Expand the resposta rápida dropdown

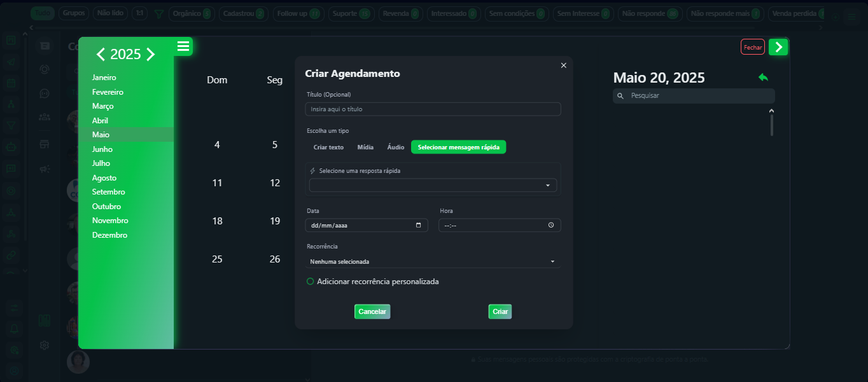433,186
